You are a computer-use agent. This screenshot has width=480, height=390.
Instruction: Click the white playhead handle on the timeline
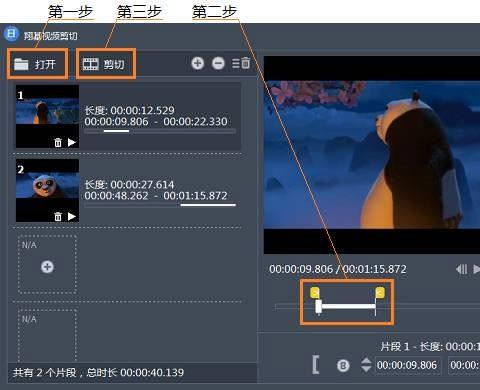[319, 307]
